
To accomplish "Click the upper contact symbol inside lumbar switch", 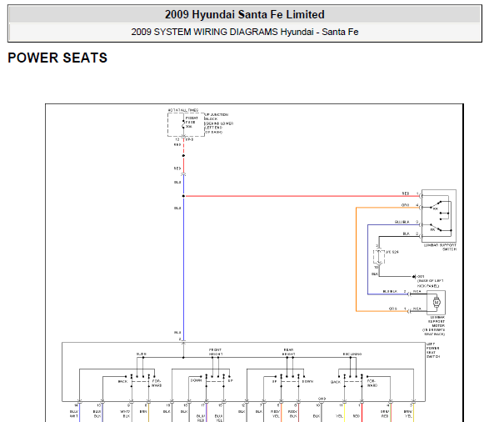I will 437,204.
